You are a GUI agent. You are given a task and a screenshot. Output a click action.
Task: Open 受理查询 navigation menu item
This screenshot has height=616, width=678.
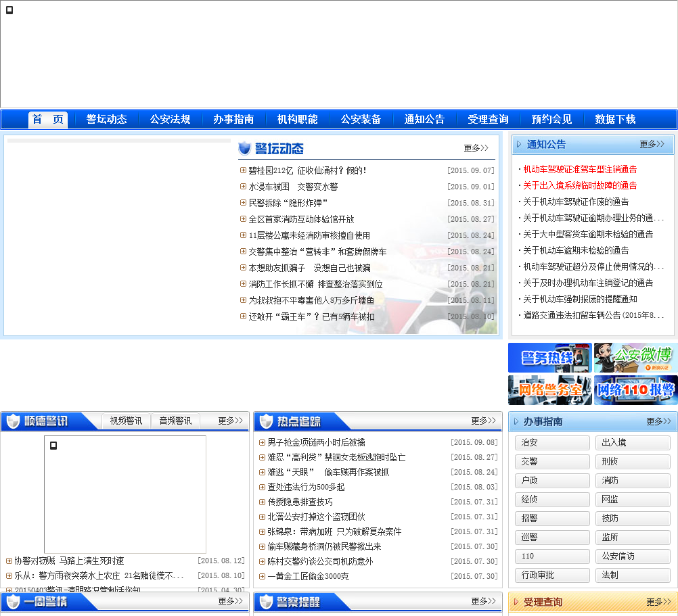pos(488,119)
